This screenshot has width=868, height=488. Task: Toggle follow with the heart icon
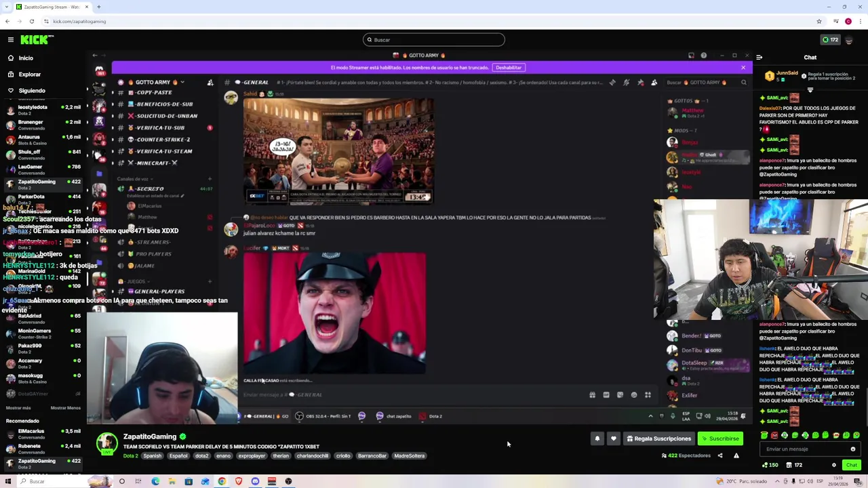[614, 439]
